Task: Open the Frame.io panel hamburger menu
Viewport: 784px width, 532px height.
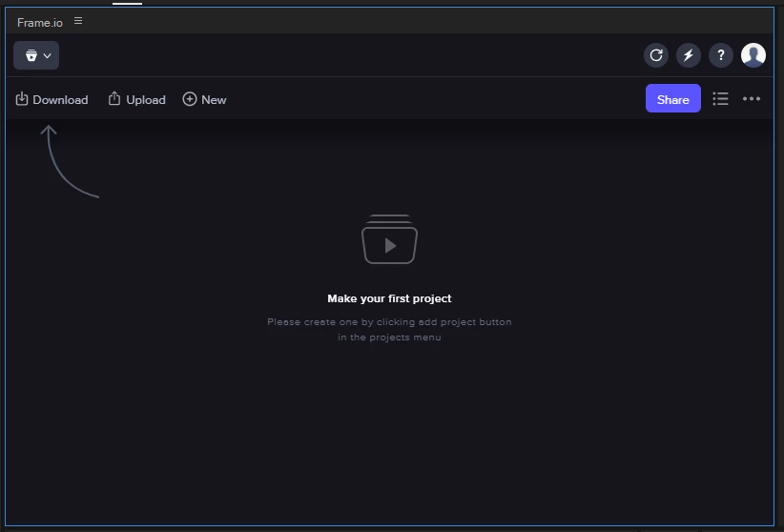Action: click(78, 21)
